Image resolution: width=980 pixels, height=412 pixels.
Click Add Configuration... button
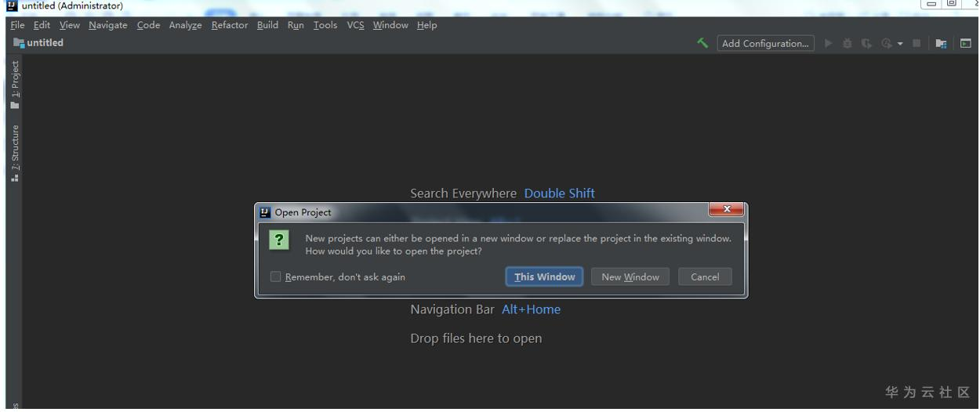(x=765, y=43)
